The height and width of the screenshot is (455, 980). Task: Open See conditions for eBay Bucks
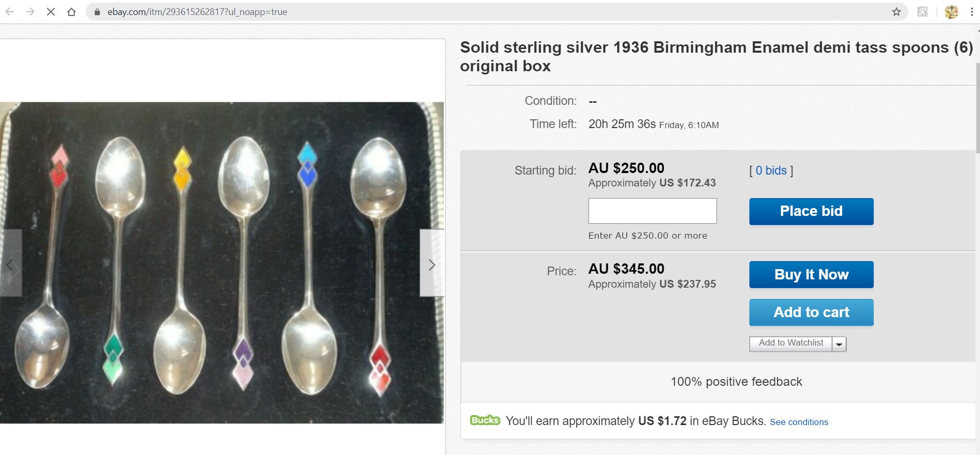point(799,422)
